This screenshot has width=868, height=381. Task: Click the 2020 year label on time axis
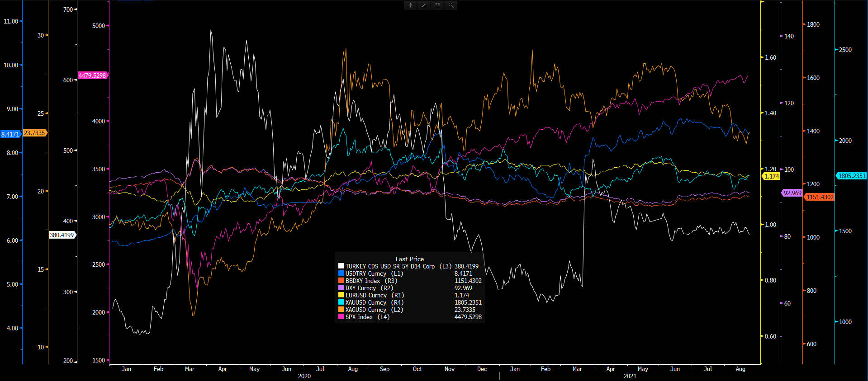(304, 376)
